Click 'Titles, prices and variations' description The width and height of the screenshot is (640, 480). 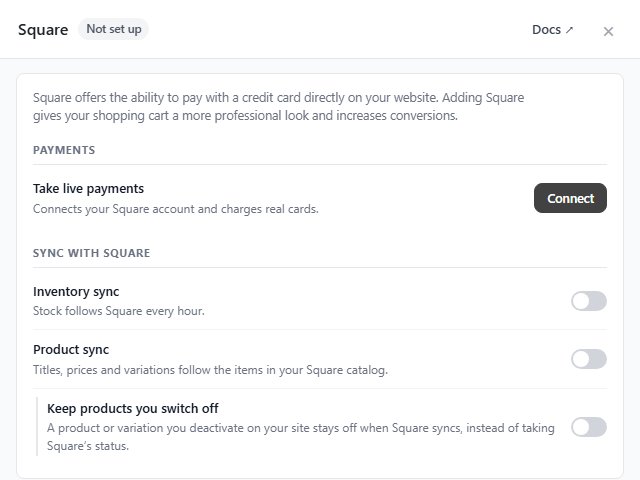tap(210, 370)
